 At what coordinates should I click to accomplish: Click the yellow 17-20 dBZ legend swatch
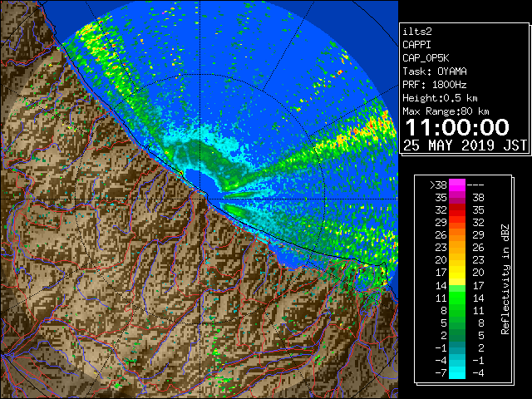coord(457,273)
